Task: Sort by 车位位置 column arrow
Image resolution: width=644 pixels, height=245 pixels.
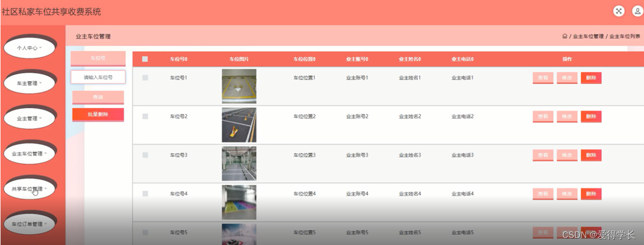Action: click(x=314, y=59)
